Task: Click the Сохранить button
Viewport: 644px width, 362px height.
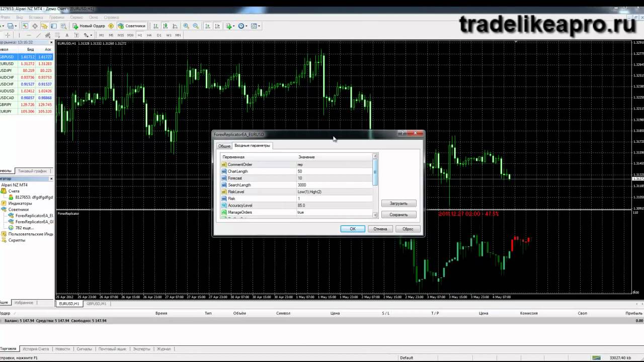Action: [x=398, y=215]
